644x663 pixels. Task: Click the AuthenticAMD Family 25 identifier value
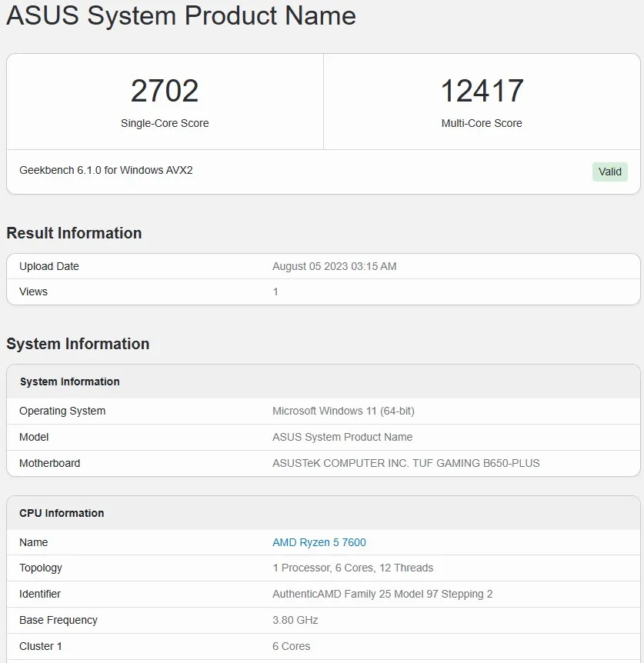point(382,594)
